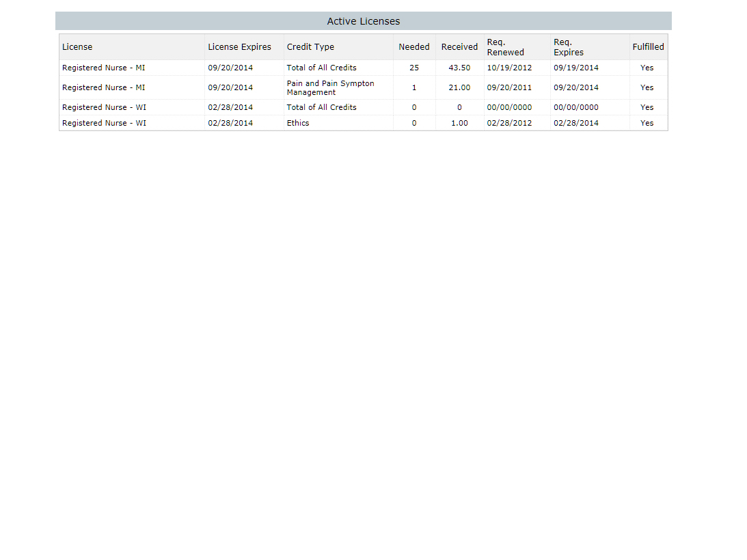This screenshot has height=560, width=747.
Task: Click the needed value of 25
Action: (x=414, y=68)
